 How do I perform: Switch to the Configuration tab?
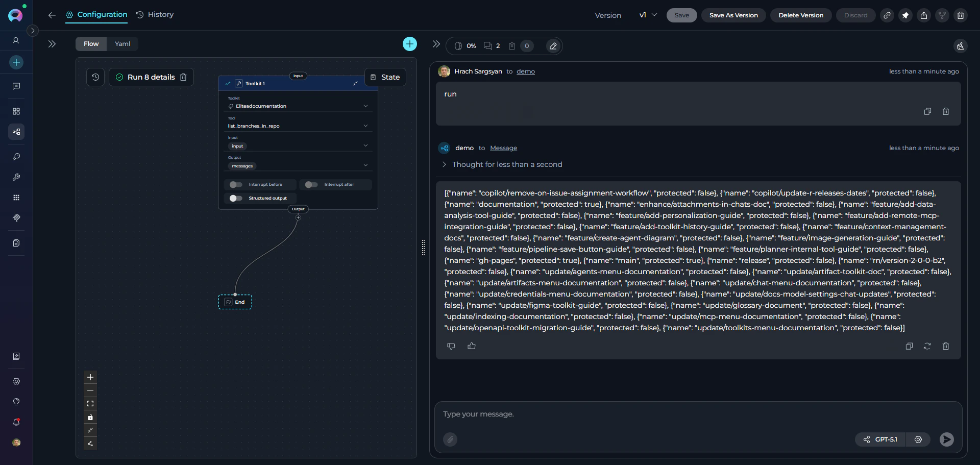tap(96, 15)
